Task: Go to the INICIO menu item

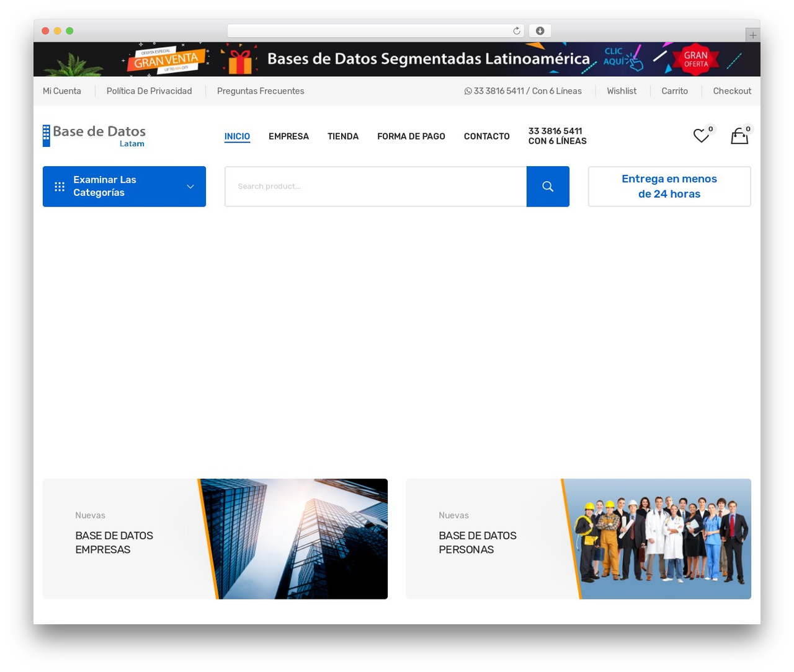Action: (237, 136)
